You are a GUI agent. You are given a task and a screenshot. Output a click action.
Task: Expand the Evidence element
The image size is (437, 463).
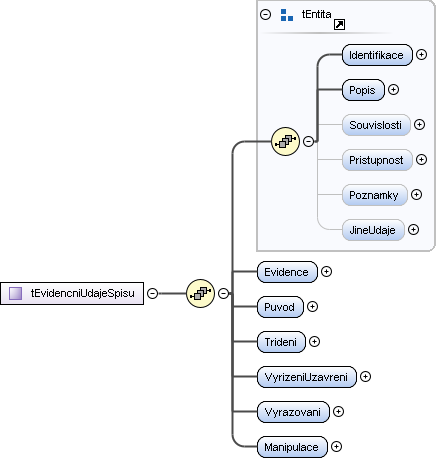click(x=326, y=272)
